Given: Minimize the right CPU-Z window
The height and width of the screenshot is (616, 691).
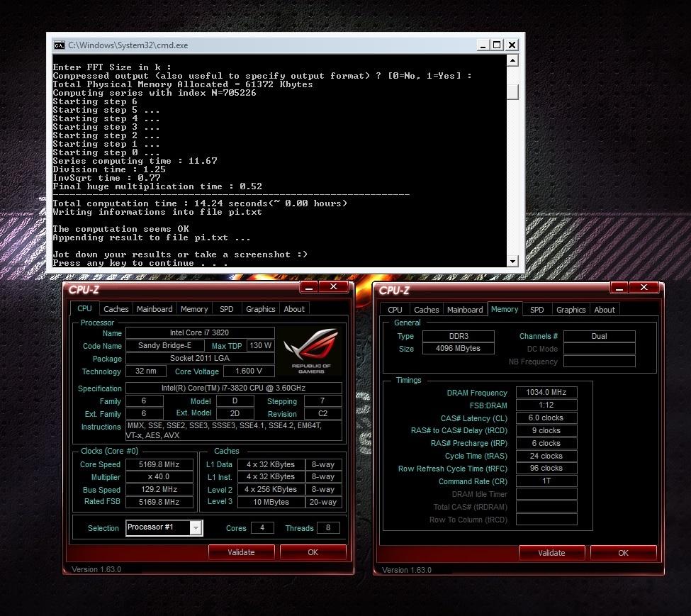Looking at the screenshot, I should click(x=619, y=288).
